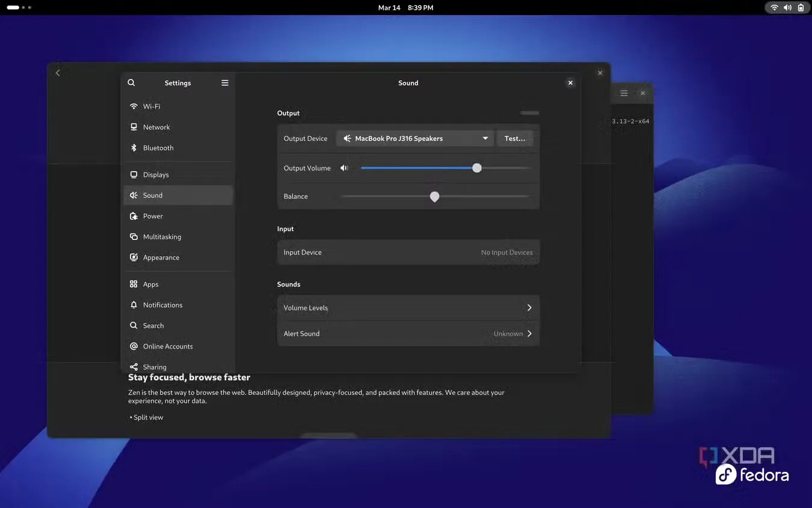Switch to the Sound section
Image resolution: width=812 pixels, height=508 pixels.
point(152,195)
